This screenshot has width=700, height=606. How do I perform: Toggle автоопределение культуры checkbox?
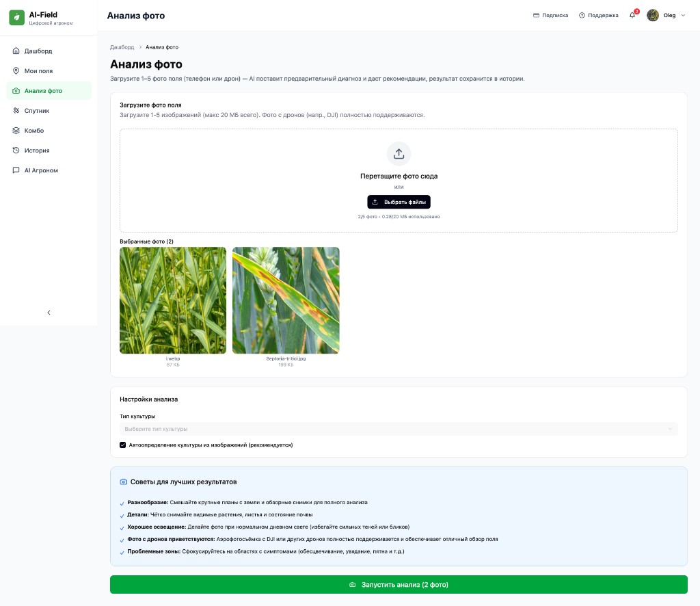click(x=123, y=445)
